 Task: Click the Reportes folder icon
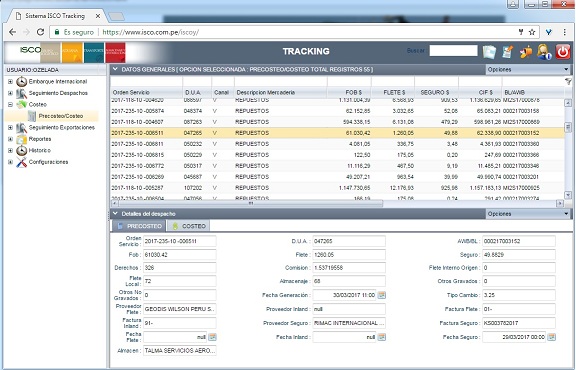pyautogui.click(x=22, y=139)
